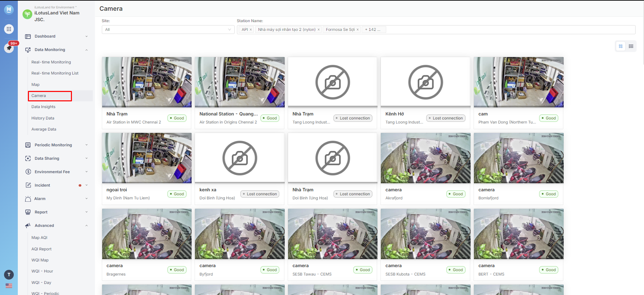Open WQI - Hour page
The image size is (644, 295).
coord(42,271)
